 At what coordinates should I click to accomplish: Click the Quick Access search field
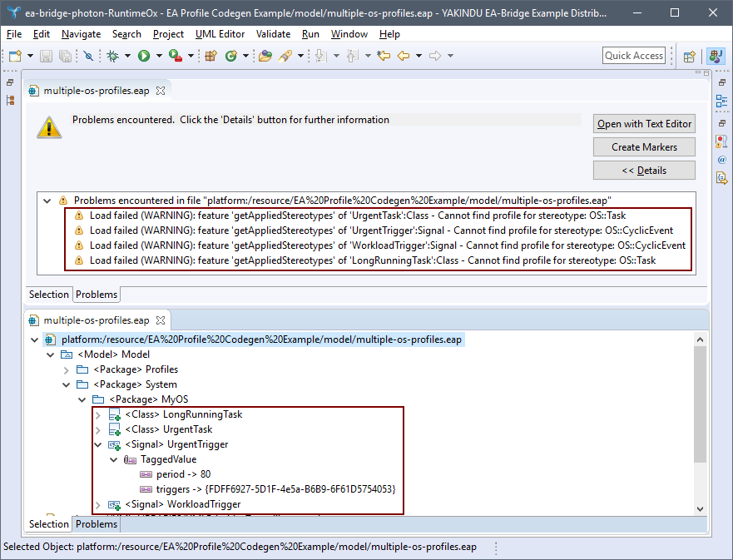[634, 56]
